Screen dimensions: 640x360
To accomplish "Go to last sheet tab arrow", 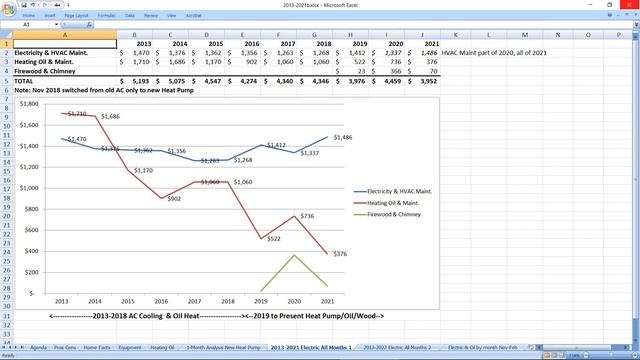I will point(22,347).
